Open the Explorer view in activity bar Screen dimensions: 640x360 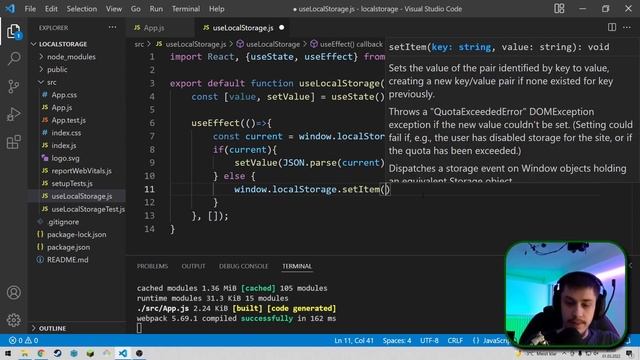point(13,31)
